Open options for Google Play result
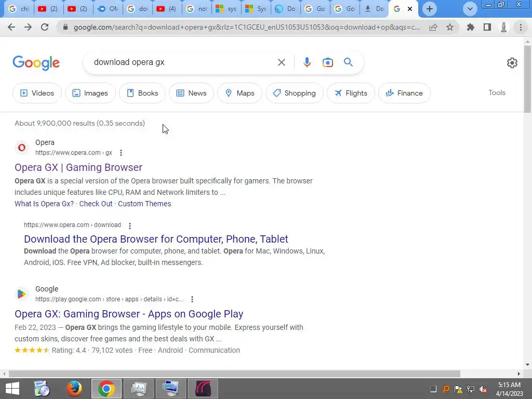Screen dimensions: 532x399 (x=192, y=299)
